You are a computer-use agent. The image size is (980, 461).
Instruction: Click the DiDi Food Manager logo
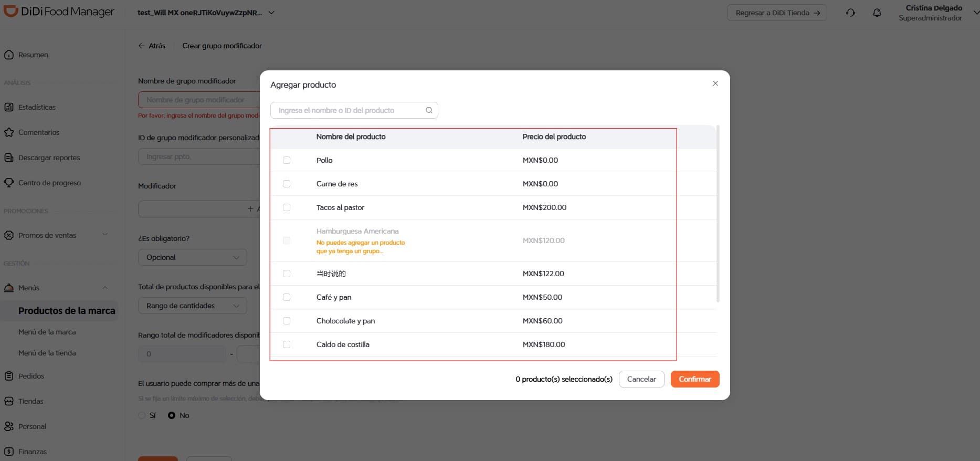(x=59, y=12)
